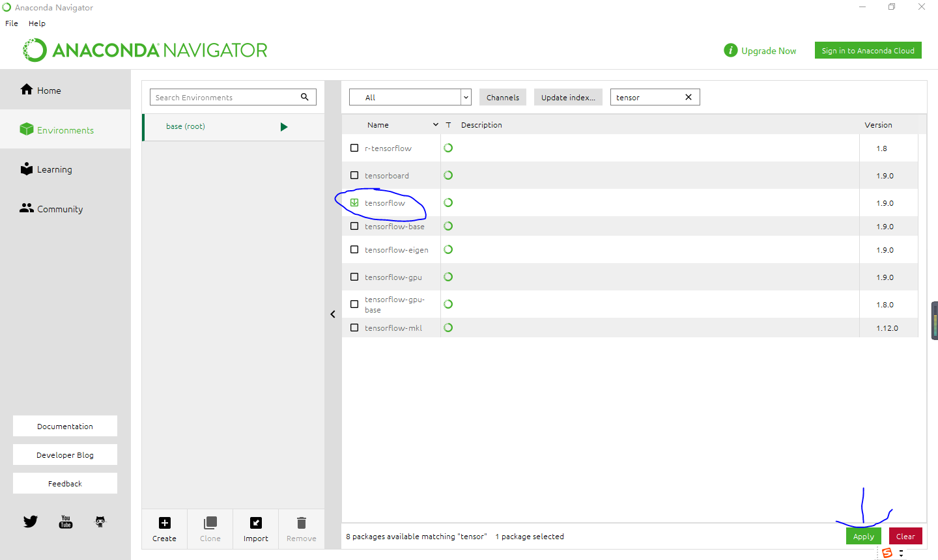Run base (root) environment play arrow
Screen dimensions: 938x560
284,127
